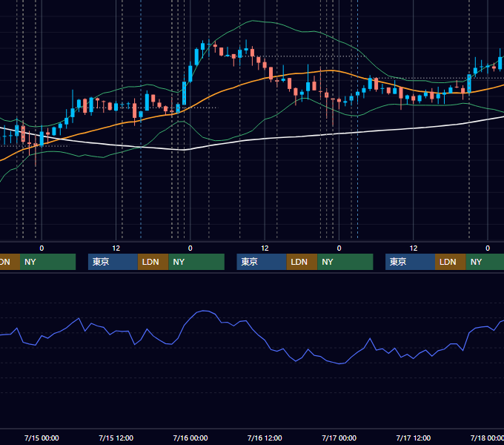Image resolution: width=504 pixels, height=445 pixels.
Task: Click the NY block following 7/17 LDN session
Action: 485,262
